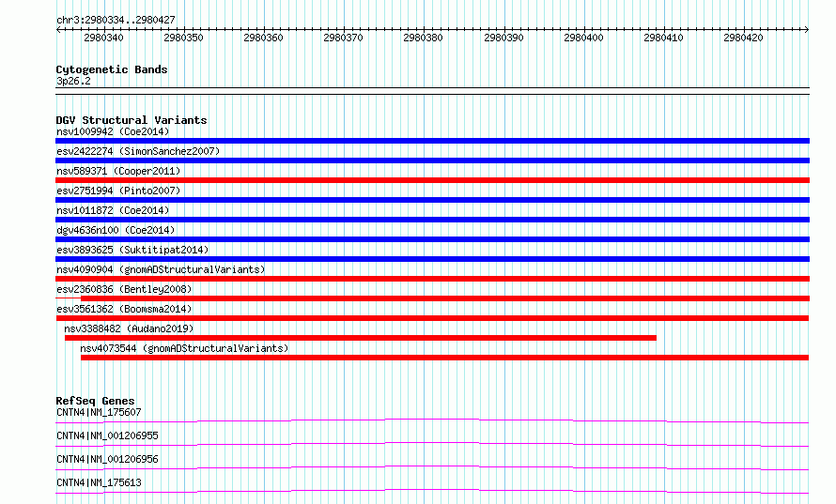Click the nsv1009942 (Coe2014) variant label
836x504 pixels.
click(x=113, y=131)
